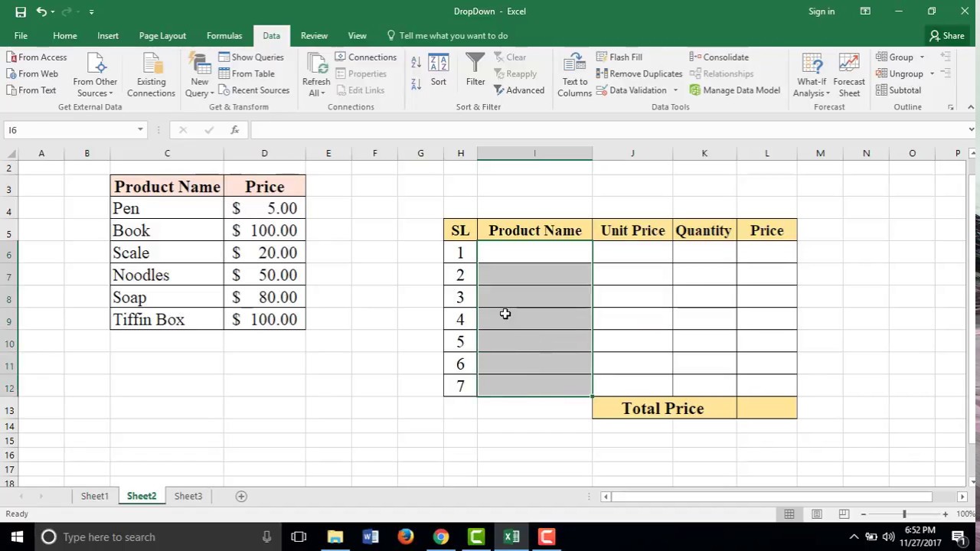Click the Sign in link
The width and height of the screenshot is (980, 551).
pyautogui.click(x=822, y=11)
